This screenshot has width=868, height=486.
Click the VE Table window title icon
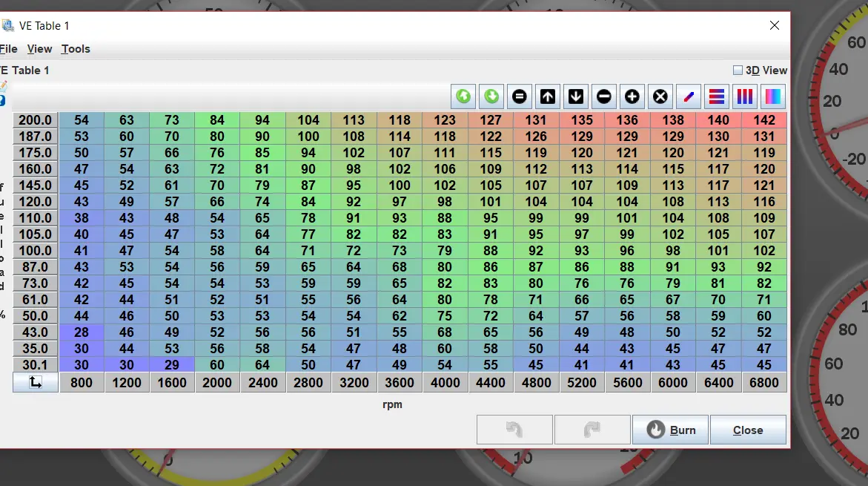point(7,25)
